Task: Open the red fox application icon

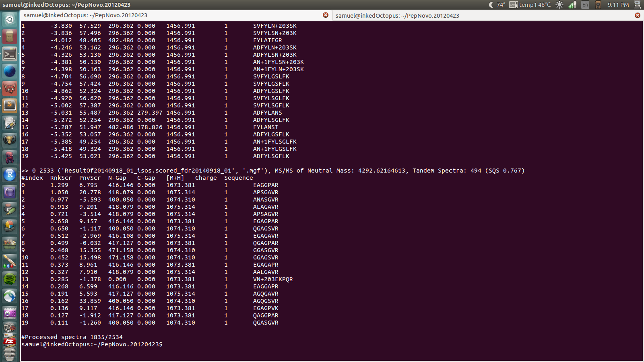Action: tap(10, 88)
